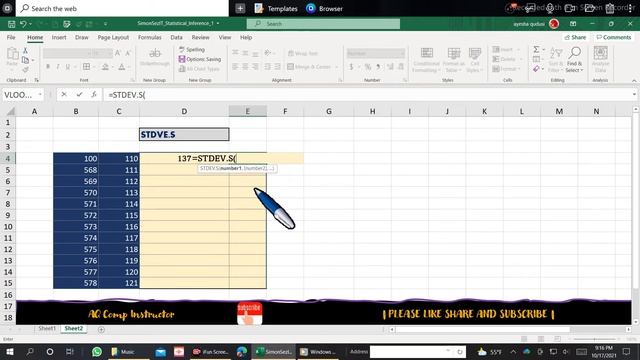Click the Excel Search box
This screenshot has height=360, width=640.
coord(323,24)
